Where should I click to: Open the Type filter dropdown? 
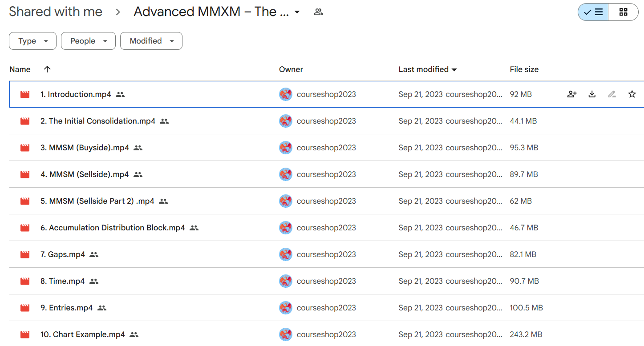coord(32,41)
